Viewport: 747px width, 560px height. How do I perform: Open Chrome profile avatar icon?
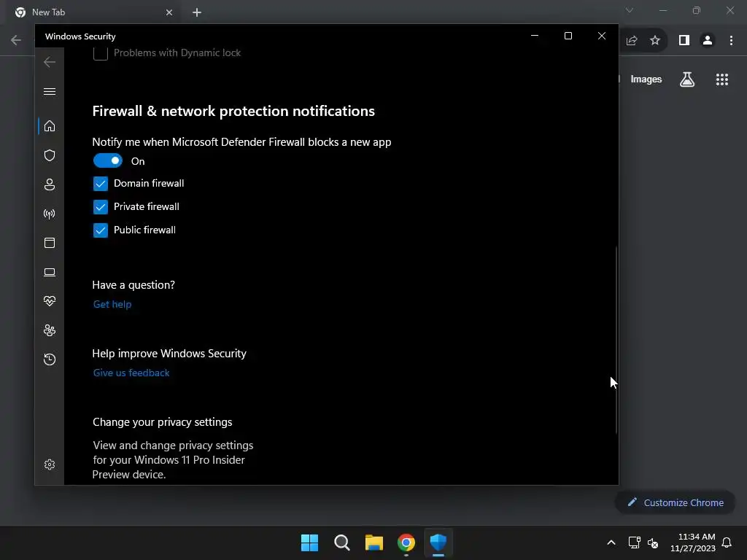coord(708,41)
